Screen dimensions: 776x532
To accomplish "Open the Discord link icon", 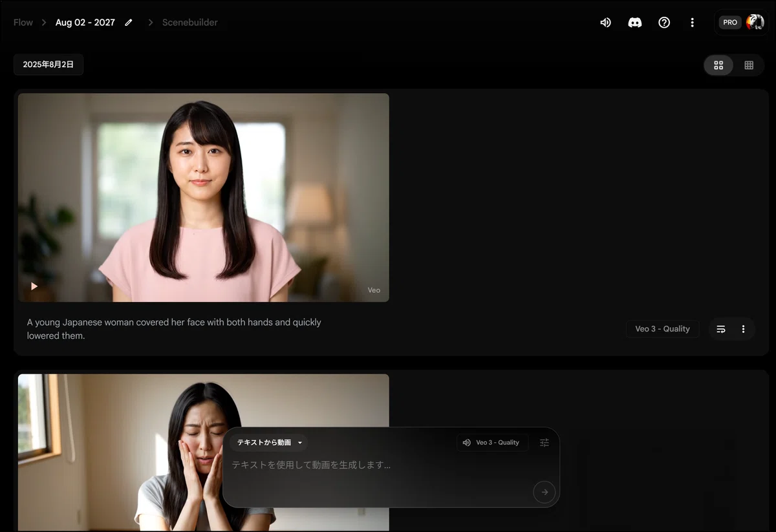I will tap(635, 23).
